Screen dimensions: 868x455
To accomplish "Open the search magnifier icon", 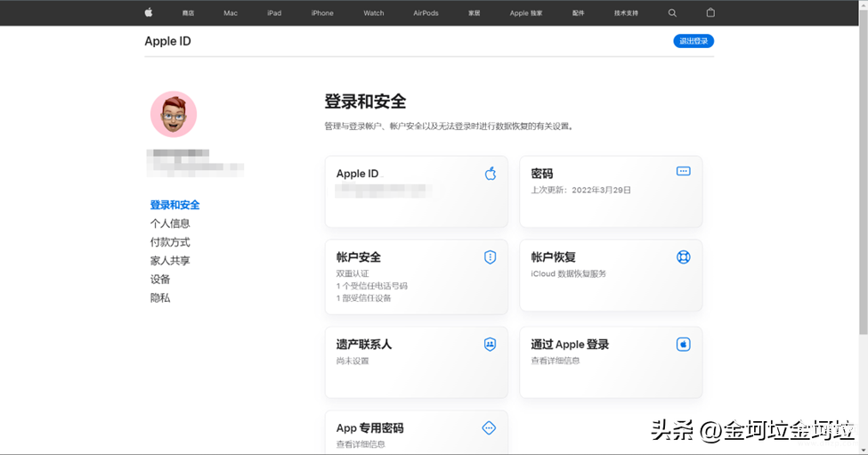I will 672,12.
